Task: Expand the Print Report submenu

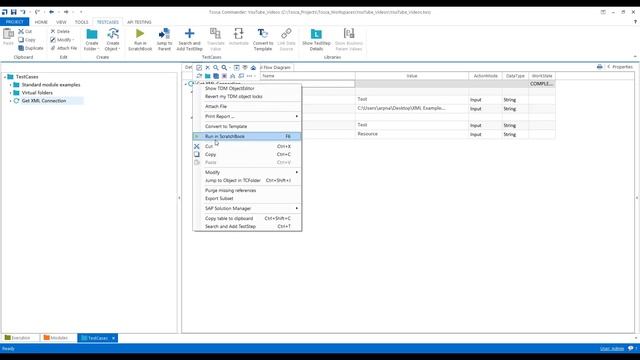Action: [297, 116]
